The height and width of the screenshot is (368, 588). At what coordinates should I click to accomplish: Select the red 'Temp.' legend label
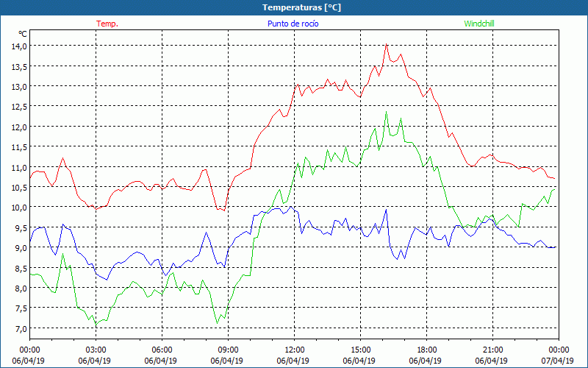tap(107, 24)
